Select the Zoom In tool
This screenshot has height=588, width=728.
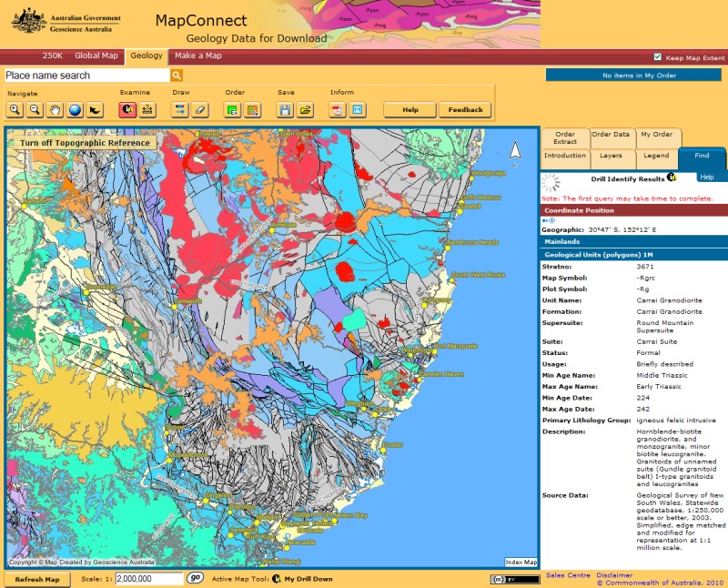coord(15,110)
